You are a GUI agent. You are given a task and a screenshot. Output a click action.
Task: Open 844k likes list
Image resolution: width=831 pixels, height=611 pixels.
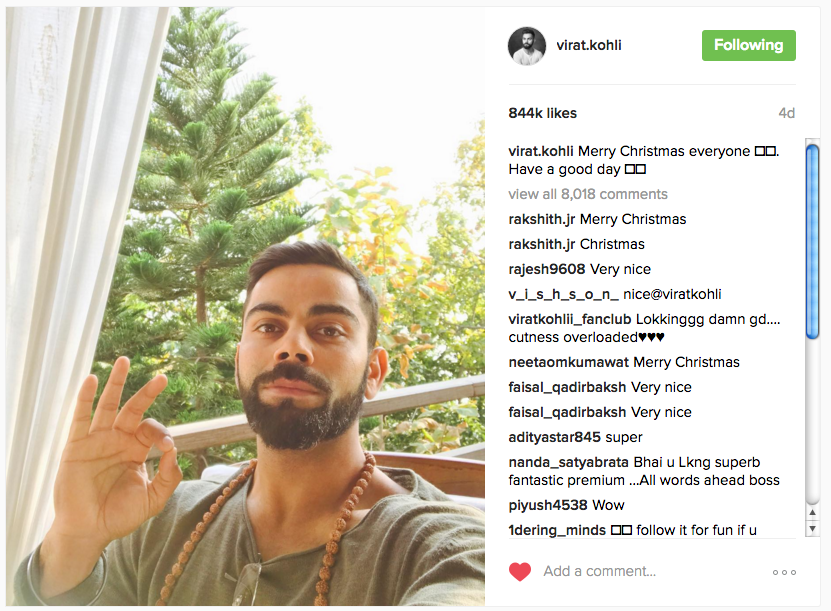[542, 113]
